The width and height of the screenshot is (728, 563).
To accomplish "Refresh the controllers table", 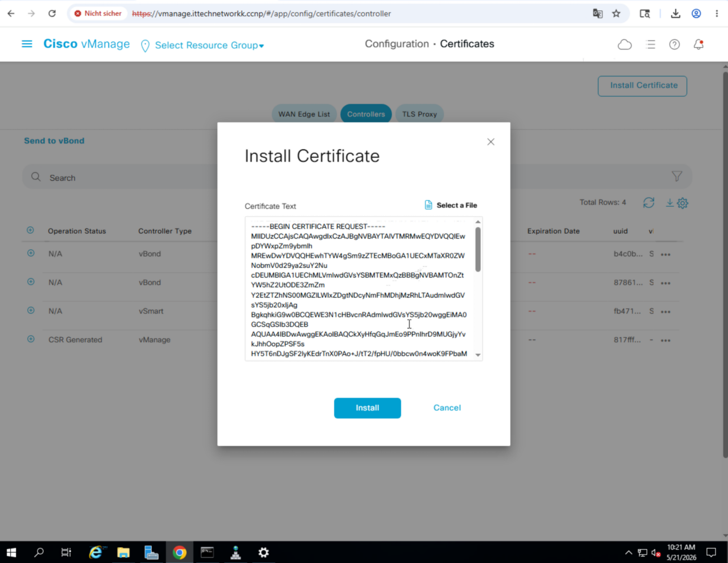I will click(649, 203).
